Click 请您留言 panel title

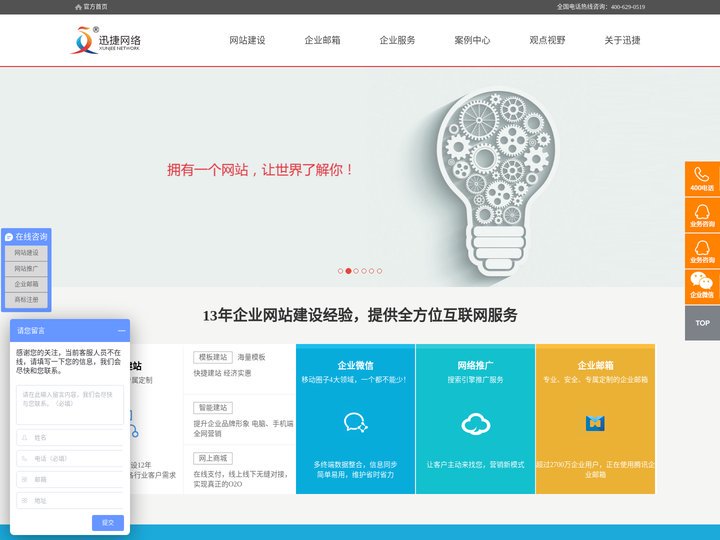pos(31,331)
